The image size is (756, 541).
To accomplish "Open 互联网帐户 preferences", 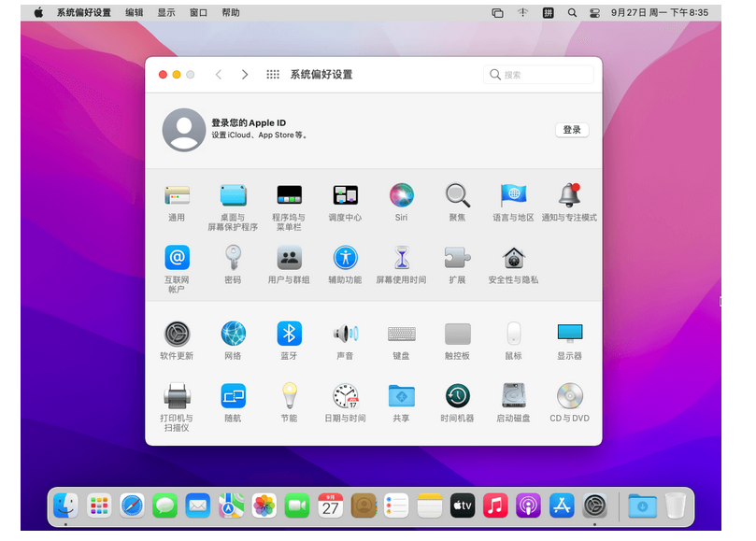I will pyautogui.click(x=177, y=258).
